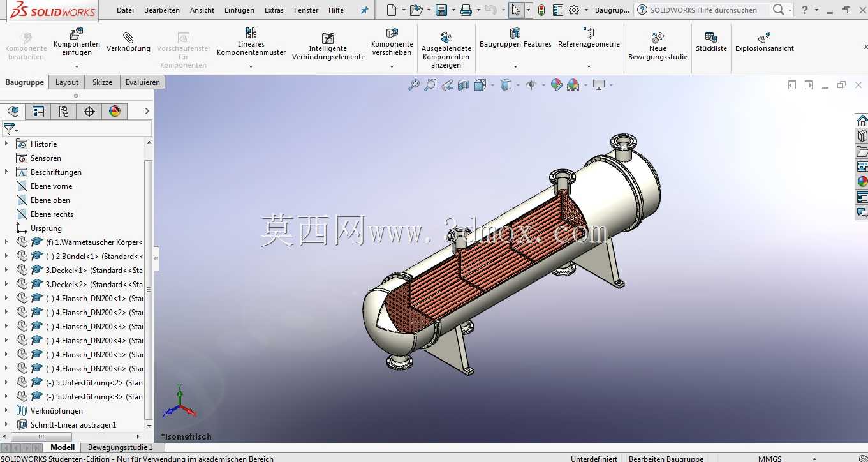Click the Display Style cube icon
The width and height of the screenshot is (868, 462).
pos(506,85)
